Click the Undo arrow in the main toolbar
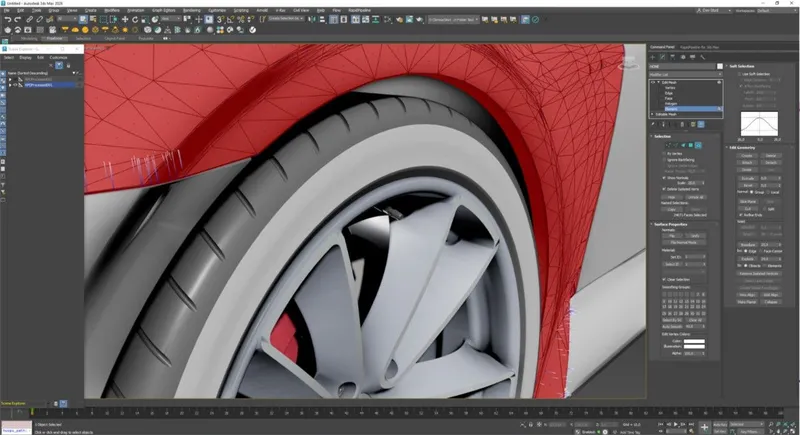This screenshot has width=800, height=435. point(7,19)
